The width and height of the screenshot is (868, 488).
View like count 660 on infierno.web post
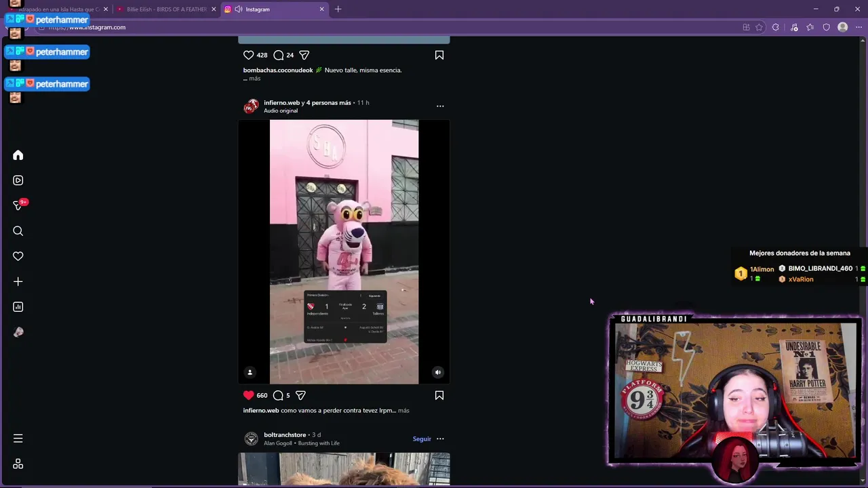point(262,395)
